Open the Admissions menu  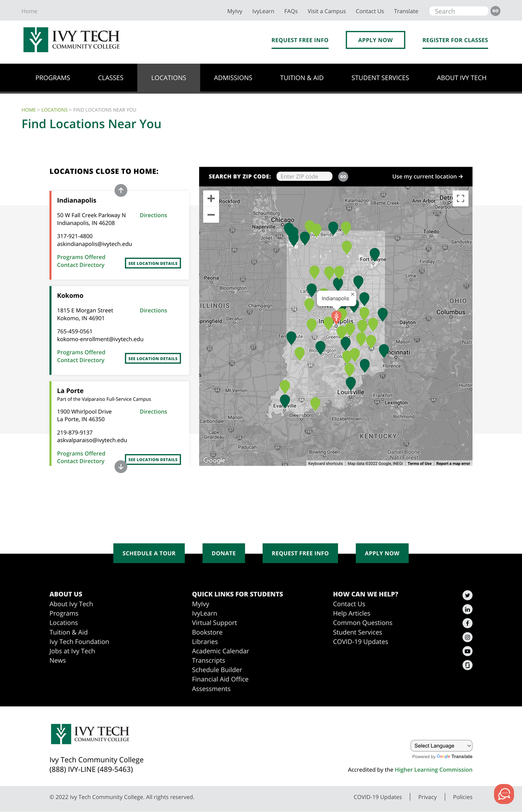coord(233,78)
